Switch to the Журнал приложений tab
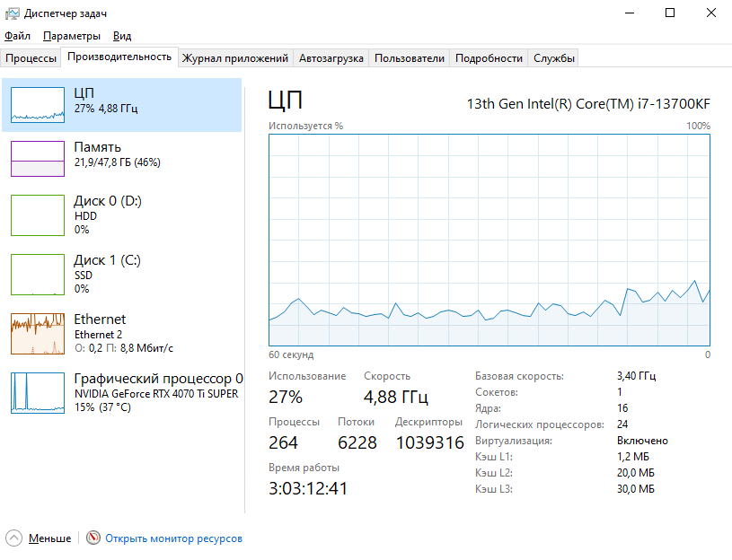 [235, 58]
